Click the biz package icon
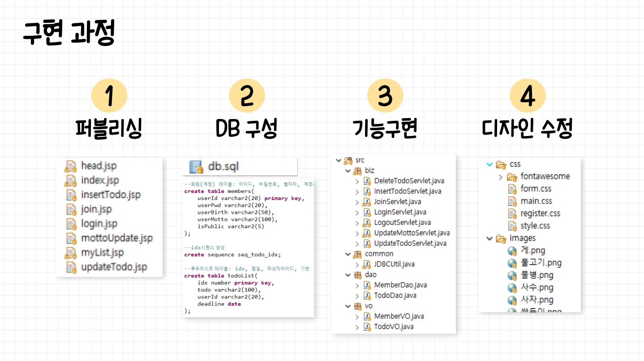This screenshot has height=361, width=644. click(x=357, y=170)
